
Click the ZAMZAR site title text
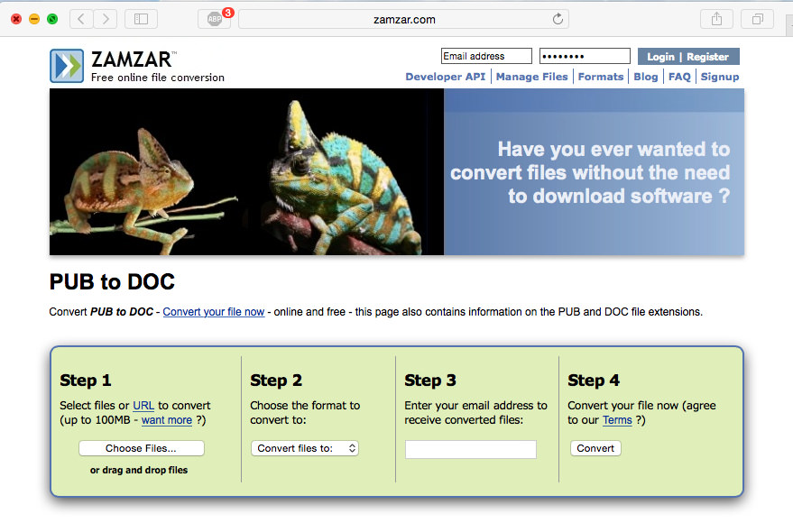coord(132,60)
